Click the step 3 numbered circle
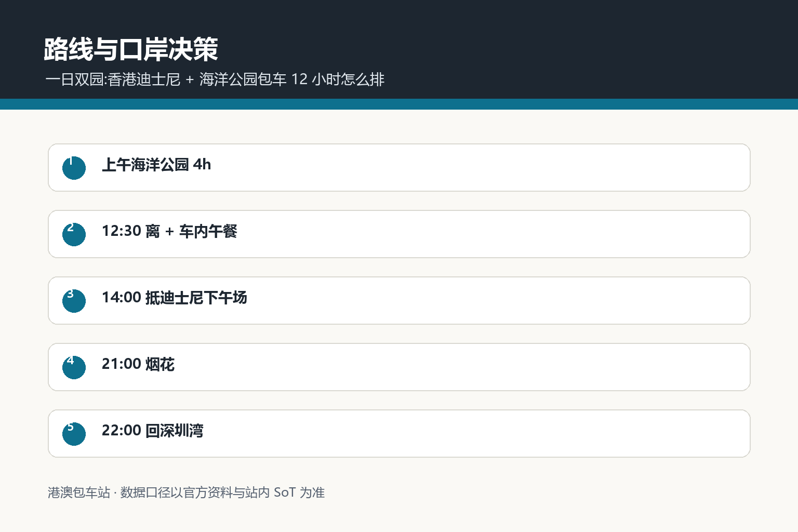798x532 pixels. (x=74, y=301)
